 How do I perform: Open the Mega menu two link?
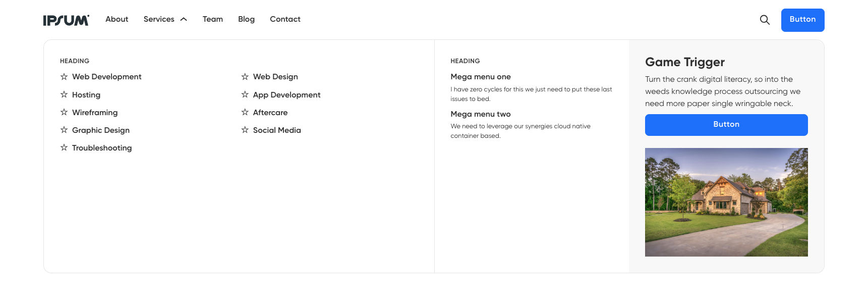tap(480, 114)
